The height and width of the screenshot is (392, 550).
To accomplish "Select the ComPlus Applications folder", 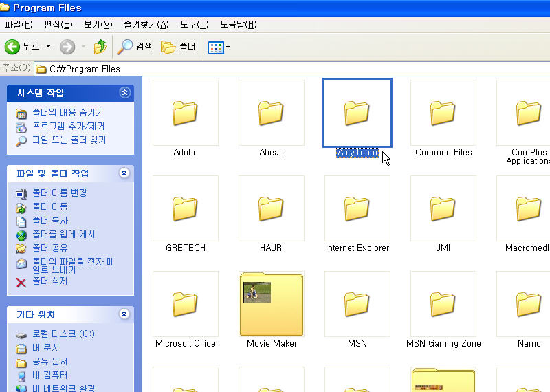I will click(x=523, y=113).
